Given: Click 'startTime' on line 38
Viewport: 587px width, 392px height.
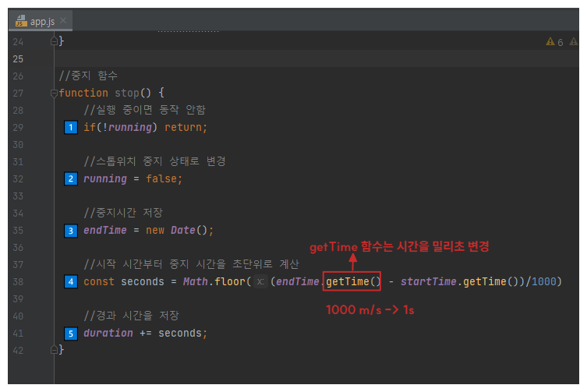Looking at the screenshot, I should click(429, 281).
